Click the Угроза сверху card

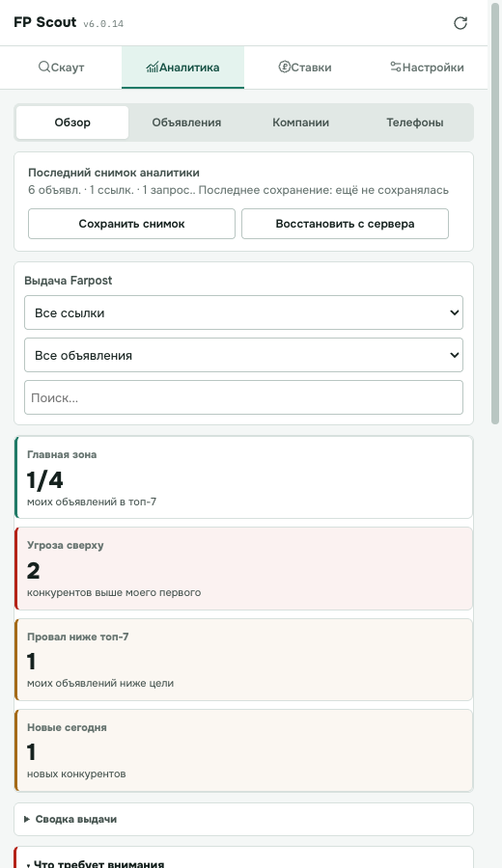[244, 568]
